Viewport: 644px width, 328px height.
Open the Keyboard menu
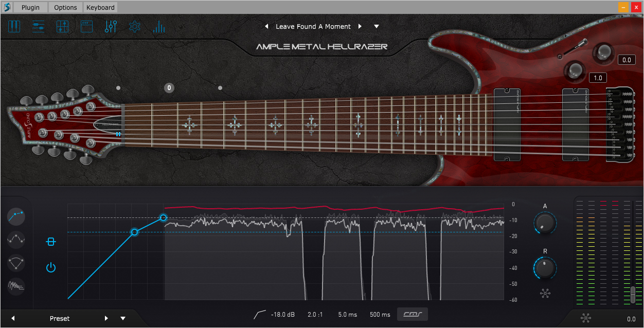(x=100, y=7)
